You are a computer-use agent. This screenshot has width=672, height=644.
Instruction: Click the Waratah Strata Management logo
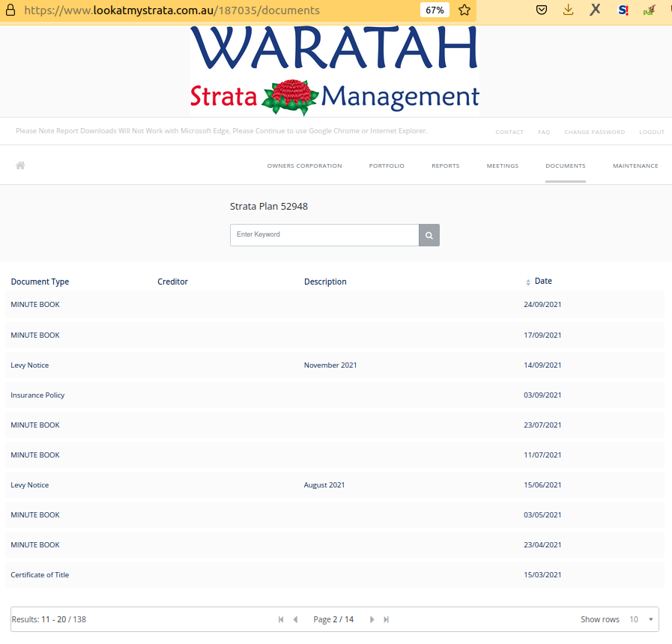[334, 70]
